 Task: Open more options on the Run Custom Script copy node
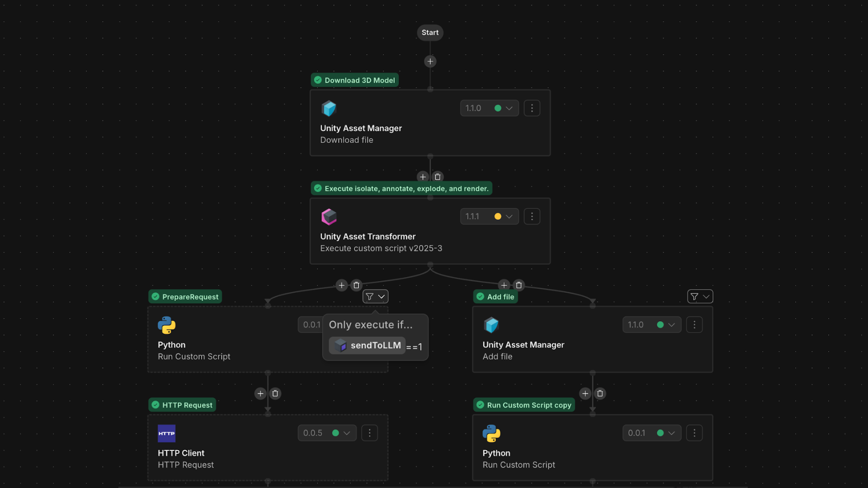coord(694,433)
